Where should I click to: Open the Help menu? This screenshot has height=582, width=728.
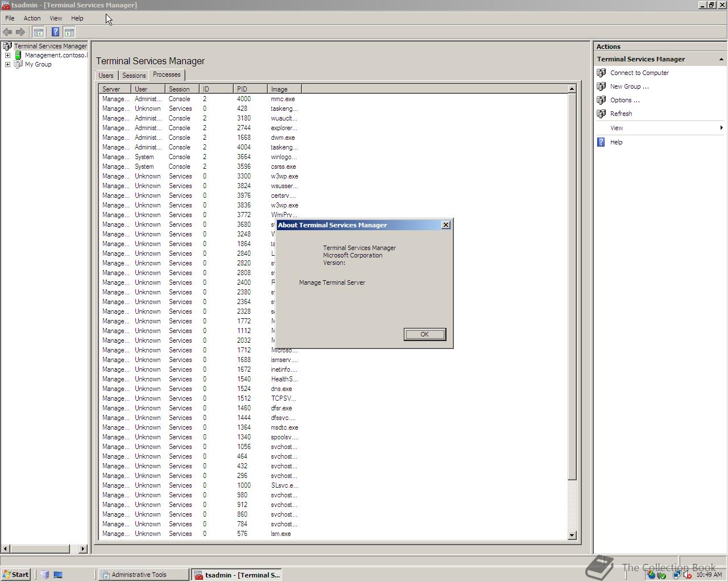tap(77, 18)
